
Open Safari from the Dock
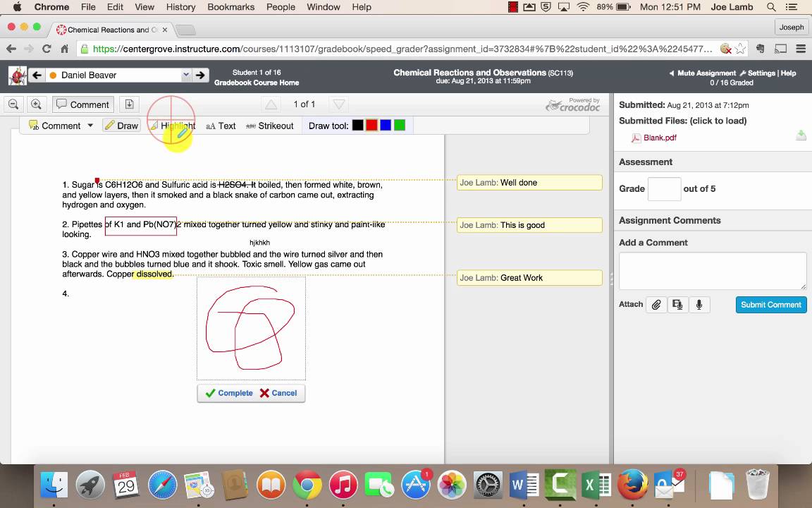pyautogui.click(x=162, y=485)
